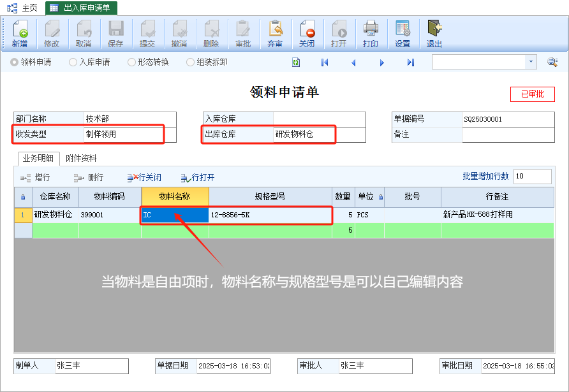The width and height of the screenshot is (569, 392).
Task: Click the 出库仓库 field with 研发物料仓
Action: (x=320, y=134)
